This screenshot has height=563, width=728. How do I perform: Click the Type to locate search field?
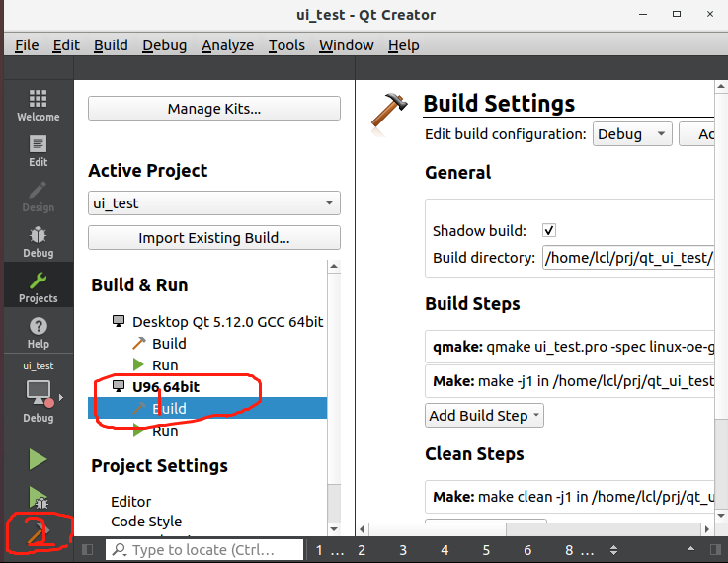click(204, 550)
